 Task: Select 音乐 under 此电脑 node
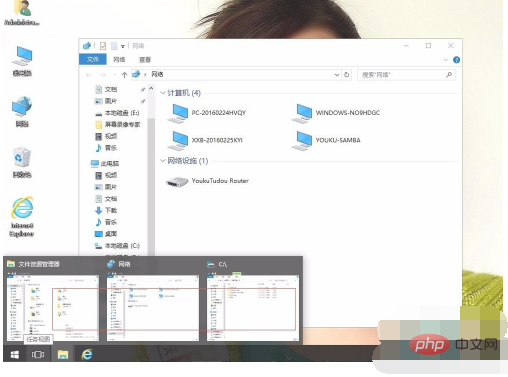[x=106, y=222]
